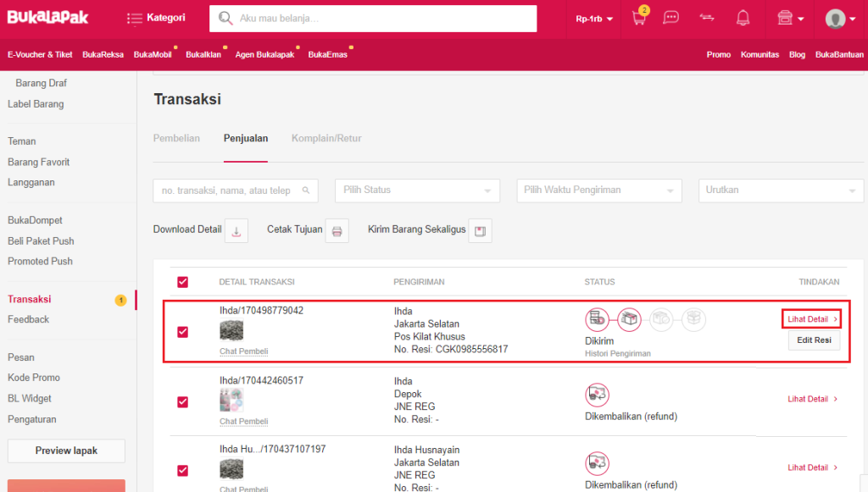This screenshot has width=868, height=492.
Task: Click the Preview lapak button
Action: [66, 451]
